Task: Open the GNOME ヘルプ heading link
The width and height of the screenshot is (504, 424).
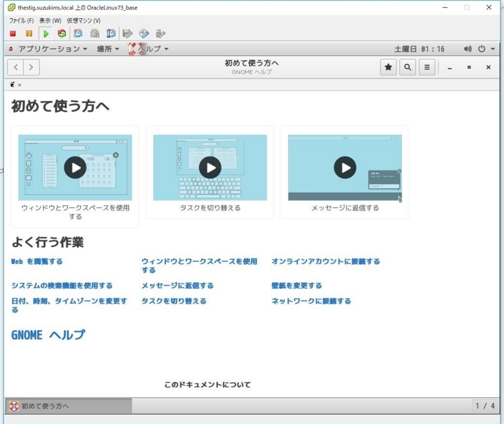Action: (x=49, y=335)
